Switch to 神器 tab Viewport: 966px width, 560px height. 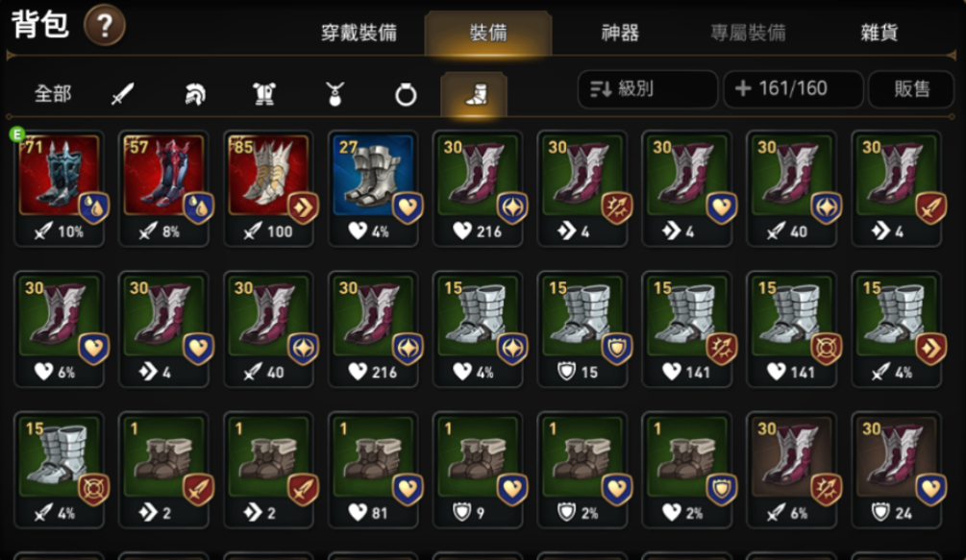point(620,33)
